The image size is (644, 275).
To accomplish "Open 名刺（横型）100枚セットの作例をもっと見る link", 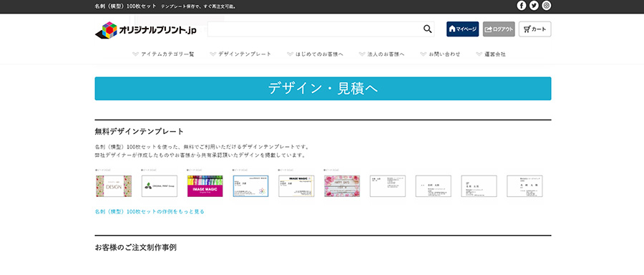I will click(x=150, y=212).
